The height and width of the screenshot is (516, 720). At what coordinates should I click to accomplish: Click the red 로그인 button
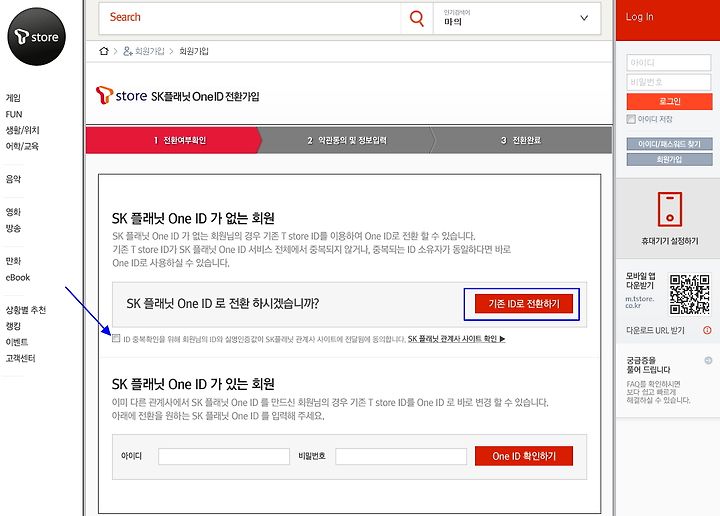click(x=669, y=101)
